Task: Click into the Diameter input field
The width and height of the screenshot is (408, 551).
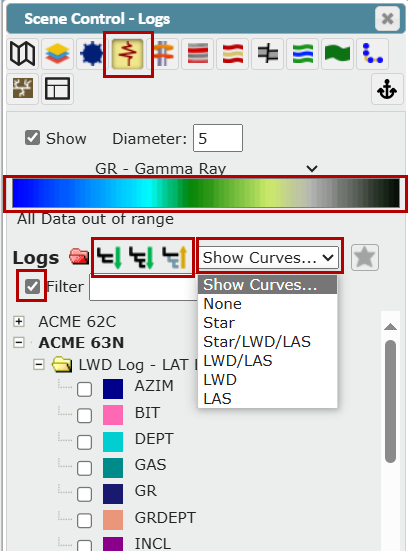Action: point(218,138)
